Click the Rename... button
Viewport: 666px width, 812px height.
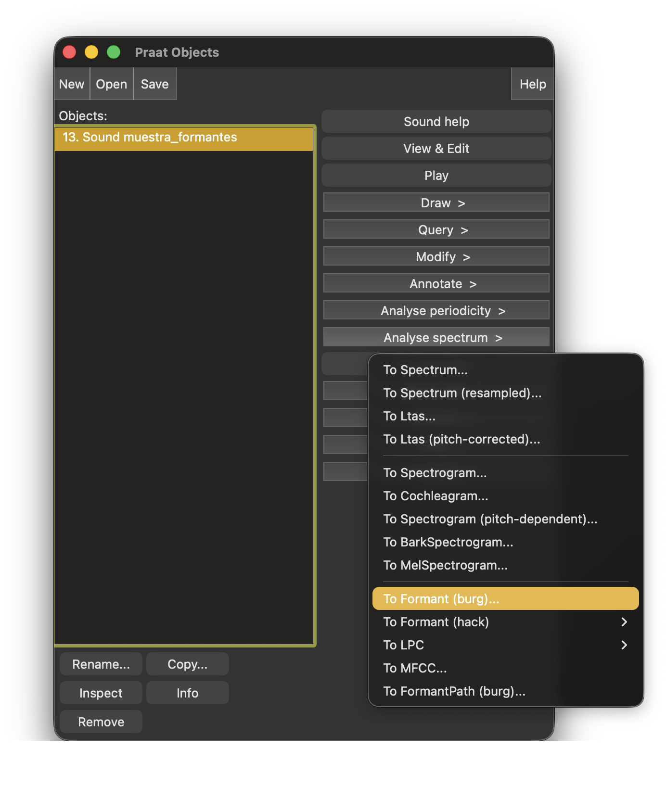(101, 664)
